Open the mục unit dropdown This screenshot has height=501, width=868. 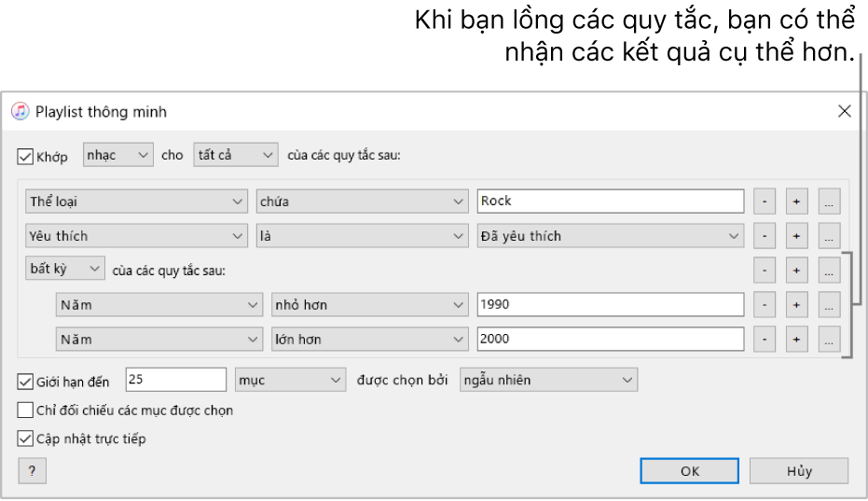point(291,381)
